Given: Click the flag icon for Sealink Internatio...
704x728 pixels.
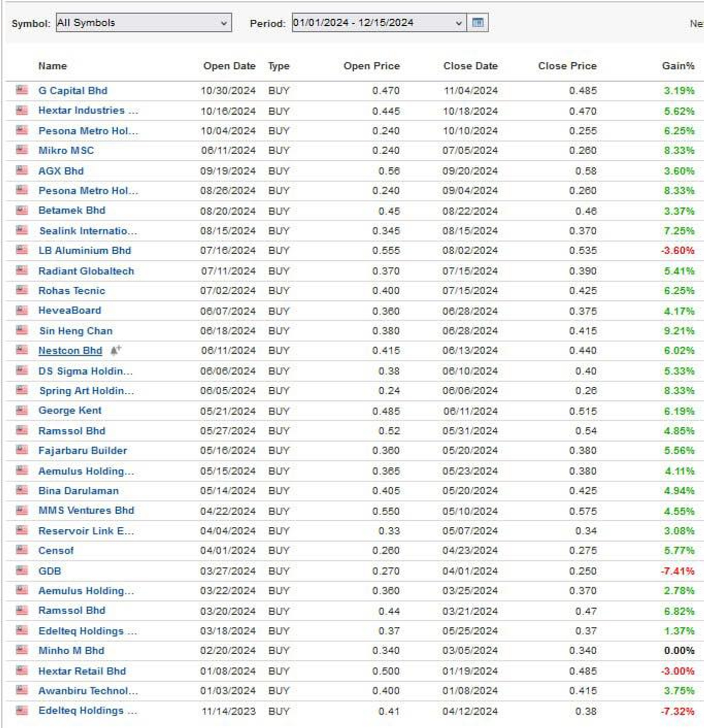Looking at the screenshot, I should (22, 231).
